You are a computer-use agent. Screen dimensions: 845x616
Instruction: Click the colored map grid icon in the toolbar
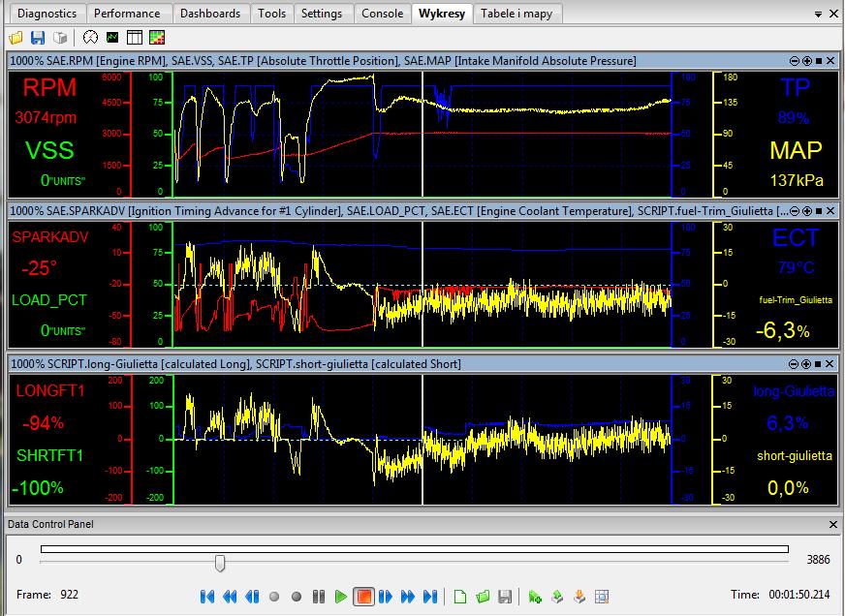(x=156, y=38)
